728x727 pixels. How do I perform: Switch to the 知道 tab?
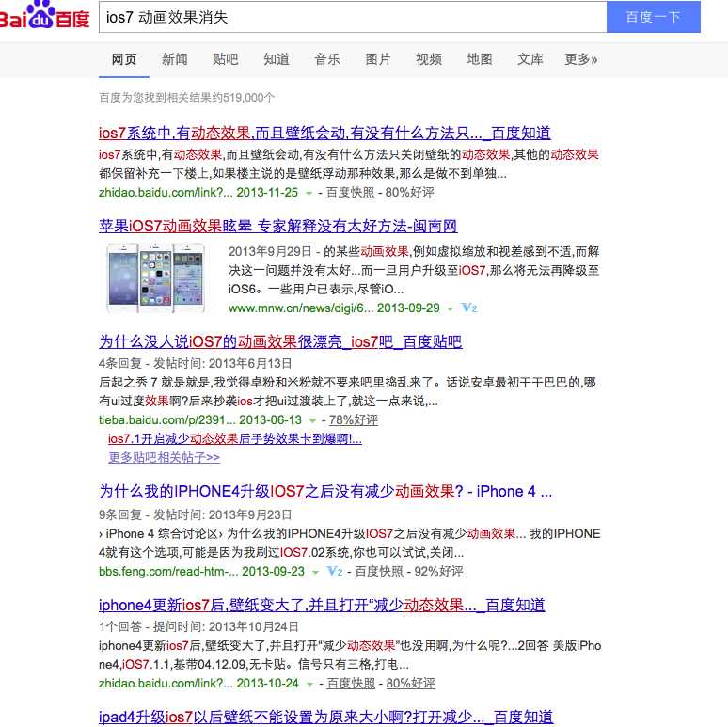click(277, 59)
